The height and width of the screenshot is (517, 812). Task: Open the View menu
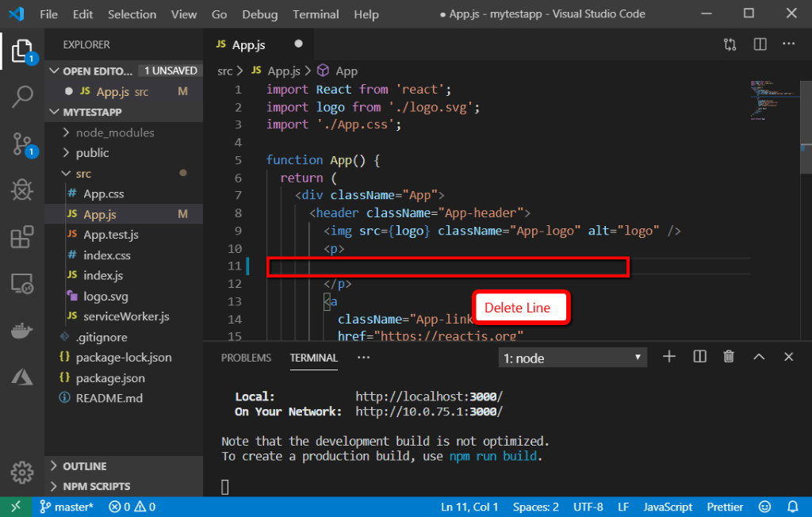[184, 14]
